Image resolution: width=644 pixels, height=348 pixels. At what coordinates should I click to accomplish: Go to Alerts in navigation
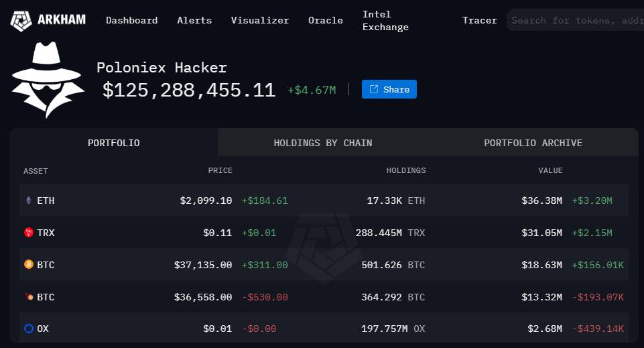click(194, 20)
